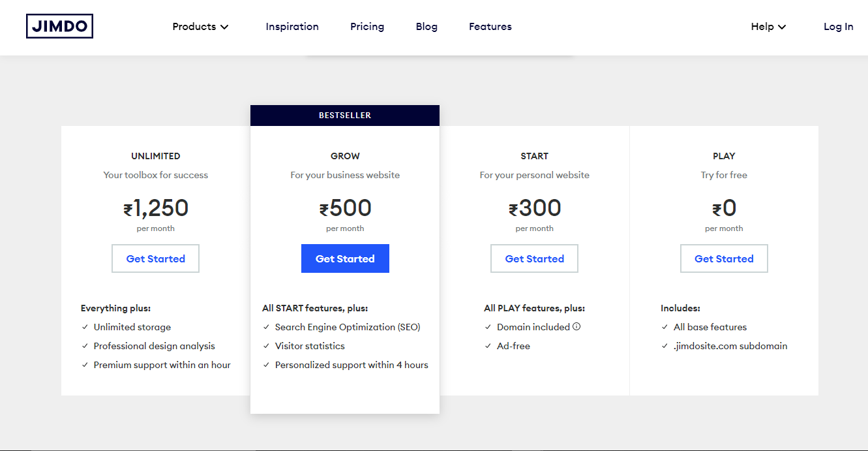Open the Features page
Screen dimensions: 868x451
tap(490, 27)
